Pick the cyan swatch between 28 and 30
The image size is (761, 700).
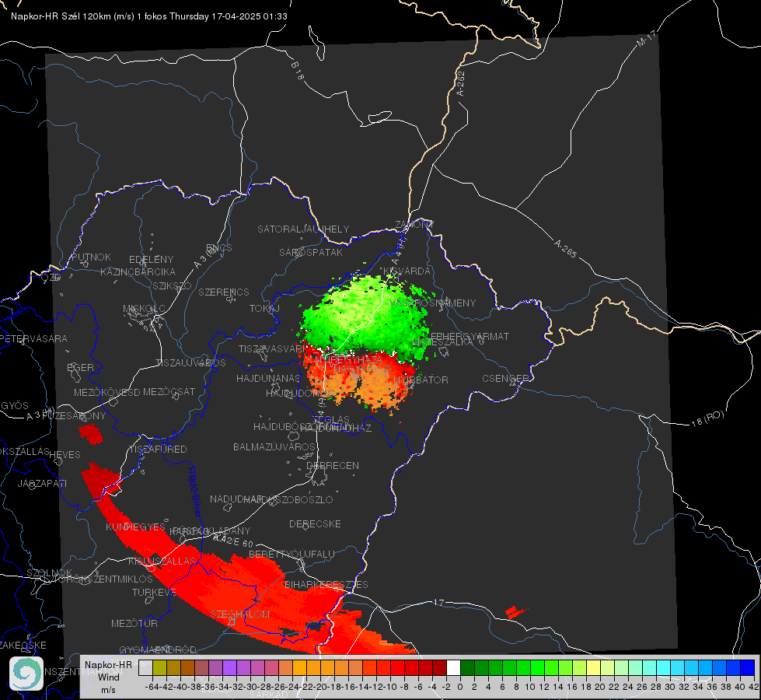663,668
